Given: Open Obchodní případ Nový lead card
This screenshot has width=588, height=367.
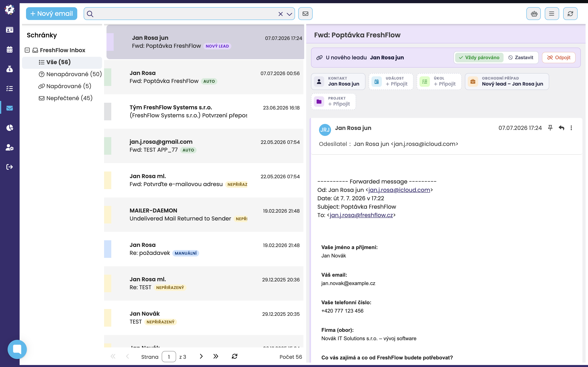Looking at the screenshot, I should coord(507,82).
